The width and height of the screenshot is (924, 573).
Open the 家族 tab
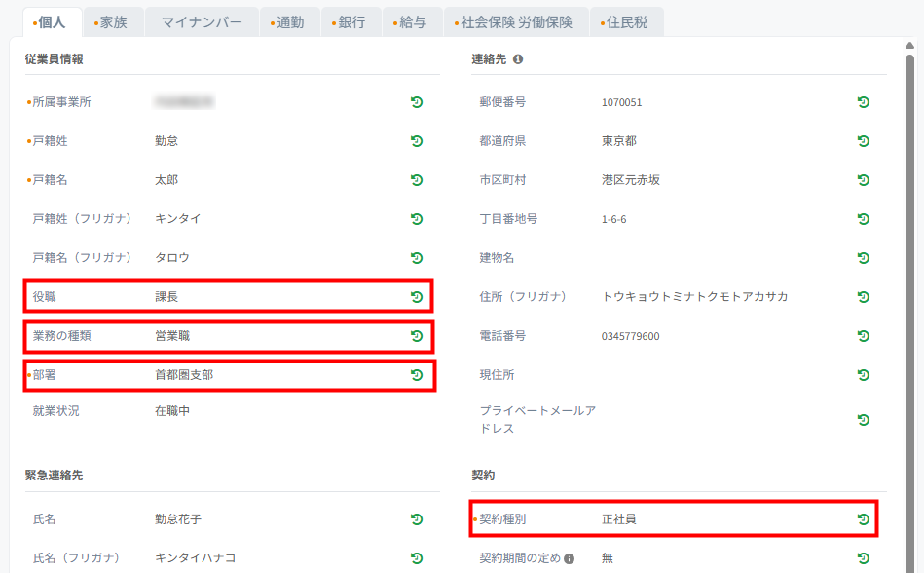point(113,22)
